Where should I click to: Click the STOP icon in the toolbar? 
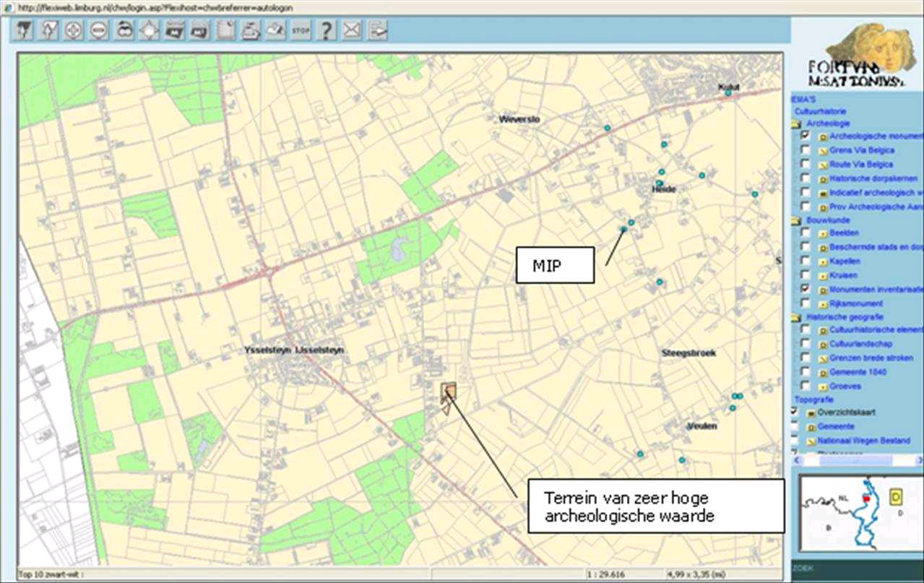click(299, 30)
